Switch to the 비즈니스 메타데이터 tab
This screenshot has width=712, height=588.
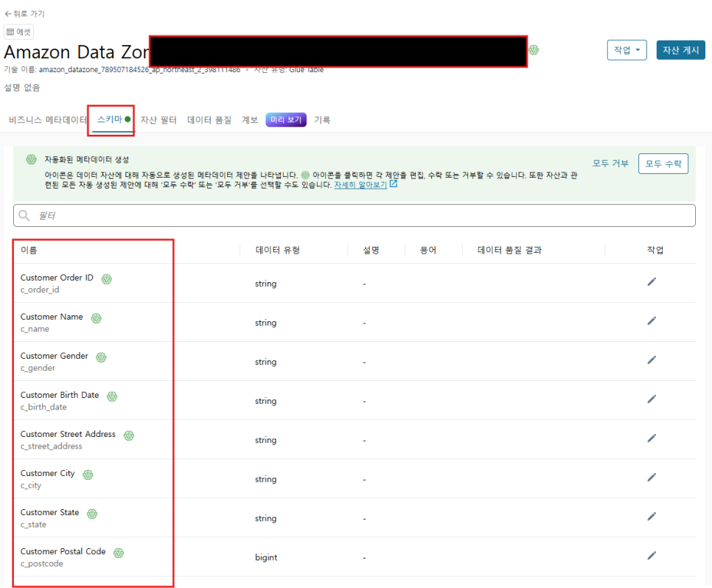point(48,120)
